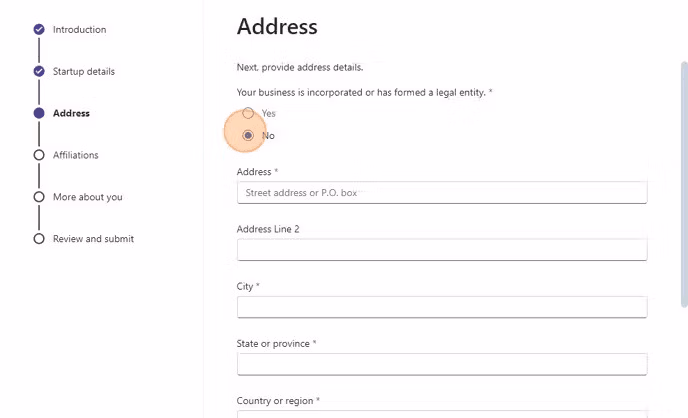Navigate to Review and submit label
Image resolution: width=688 pixels, height=418 pixels.
93,239
